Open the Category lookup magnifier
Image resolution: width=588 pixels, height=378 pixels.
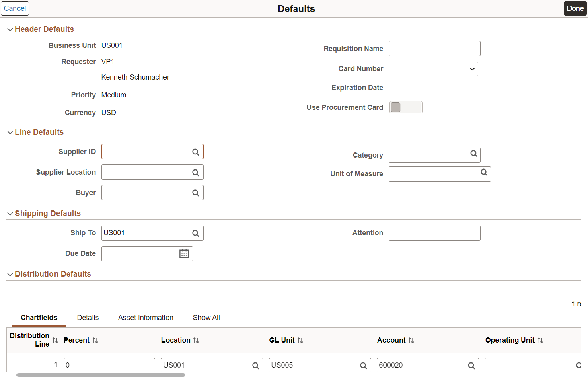[x=474, y=154]
